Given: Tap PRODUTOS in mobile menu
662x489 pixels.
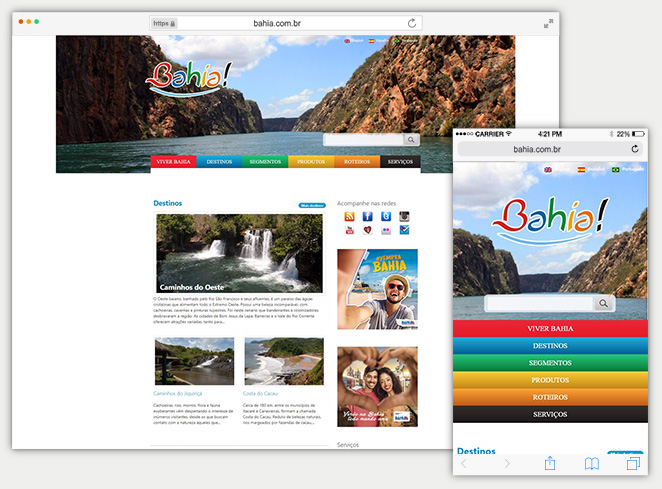Looking at the screenshot, I should 550,380.
